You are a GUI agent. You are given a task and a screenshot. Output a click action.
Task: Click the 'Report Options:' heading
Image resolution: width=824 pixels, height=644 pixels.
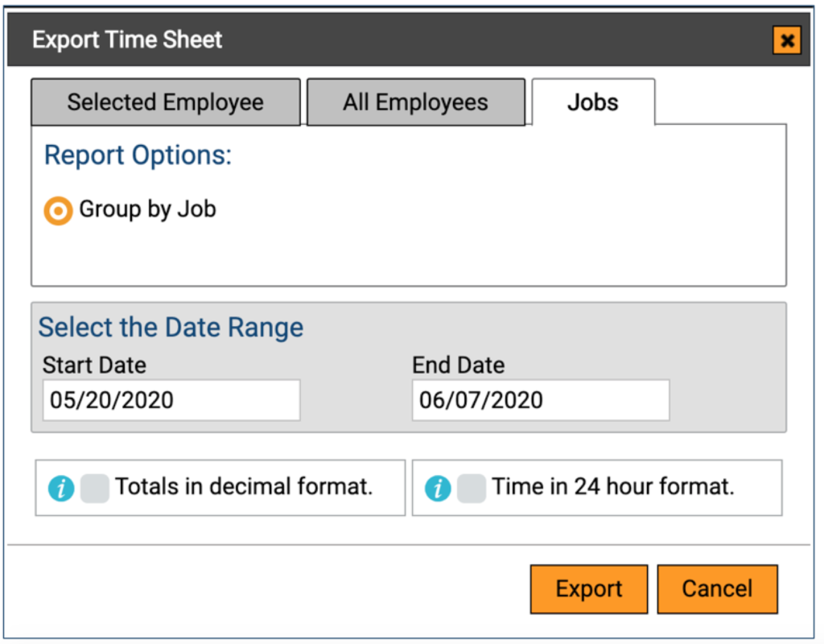coord(138,155)
